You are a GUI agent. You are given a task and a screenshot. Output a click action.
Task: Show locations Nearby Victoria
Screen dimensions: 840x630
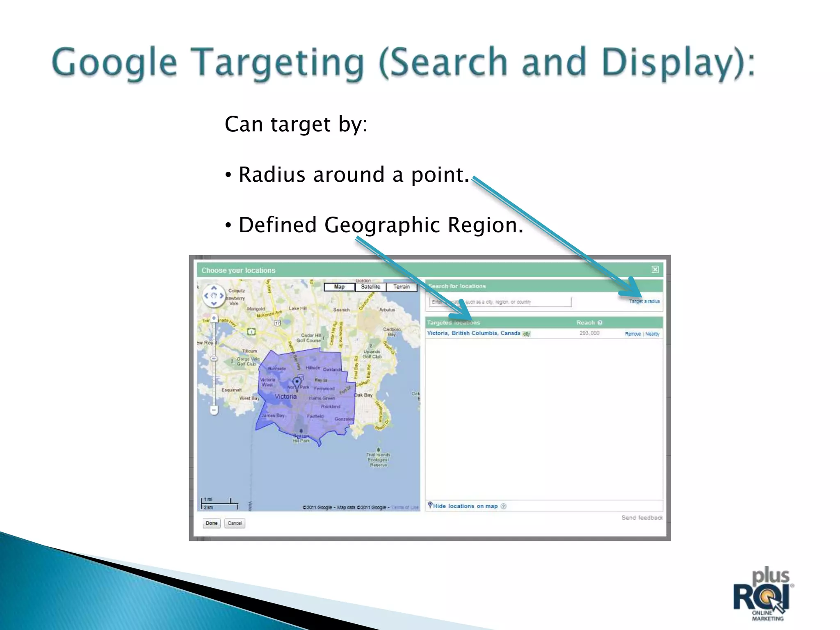click(652, 334)
